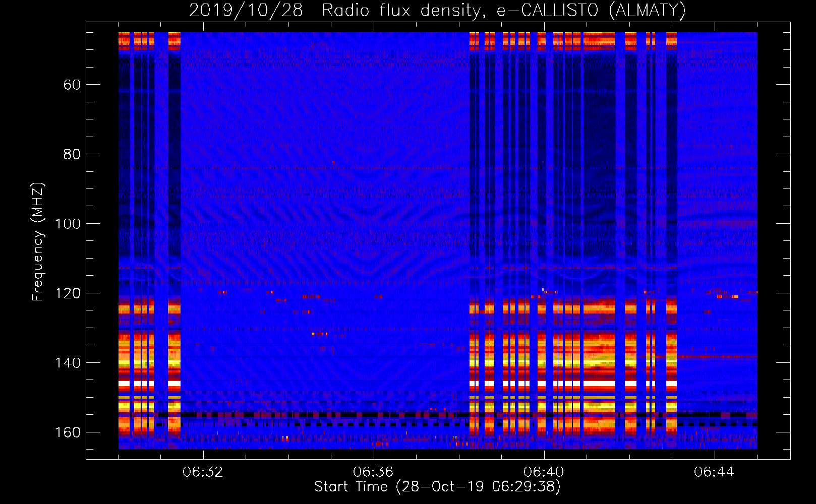Click the Frequency (MHZ) axis label
Screen dimensions: 816x504
[38, 242]
